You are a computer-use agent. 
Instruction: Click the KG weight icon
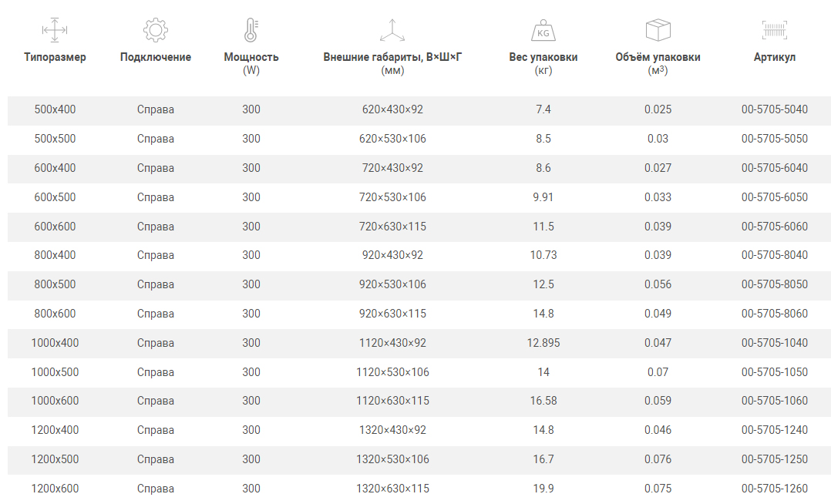click(x=543, y=31)
